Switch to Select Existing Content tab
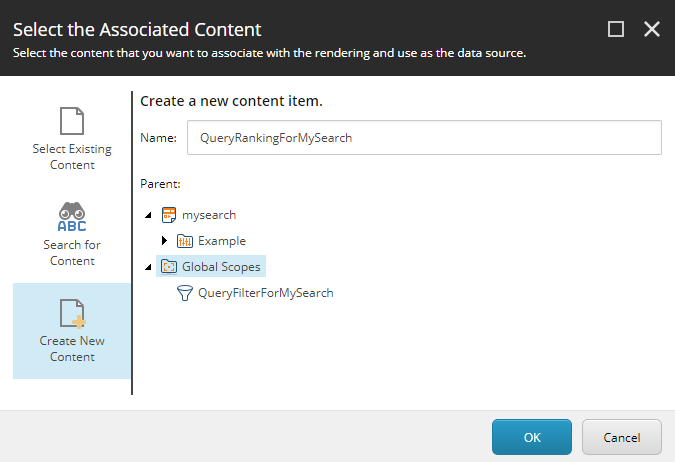The width and height of the screenshot is (675, 462). [72, 139]
